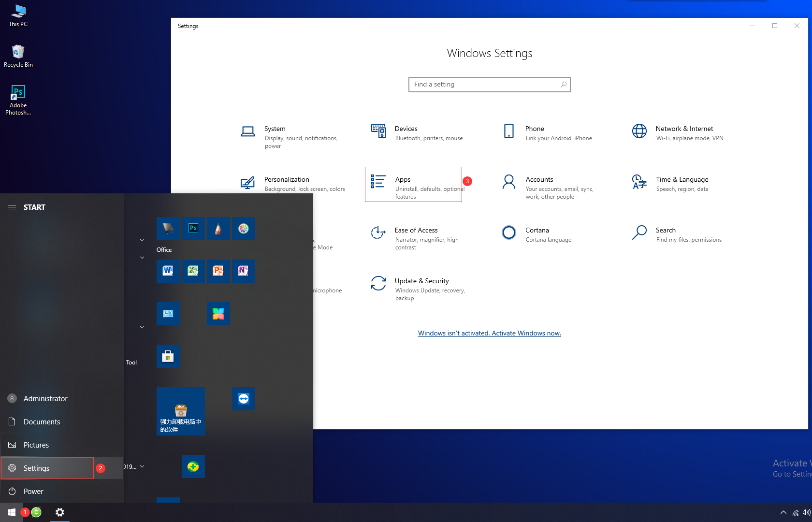Image resolution: width=812 pixels, height=522 pixels.
Task: Launch the TeamViewer tile
Action: click(243, 399)
